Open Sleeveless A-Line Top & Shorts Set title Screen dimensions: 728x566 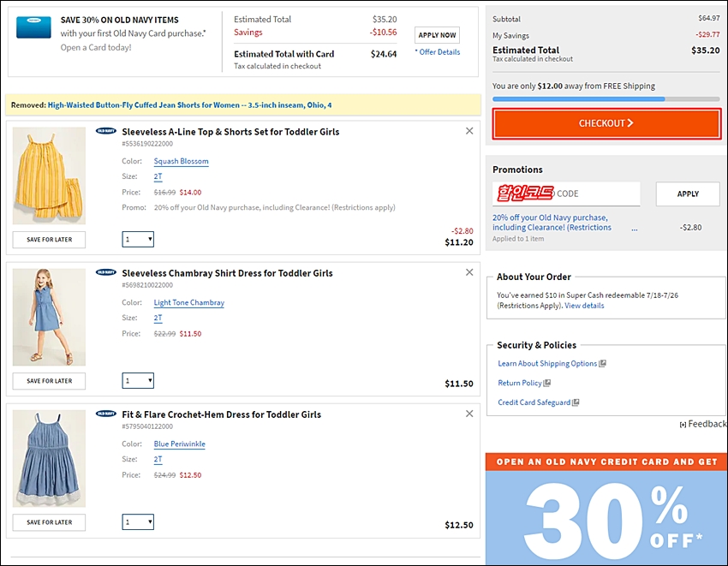tap(230, 132)
